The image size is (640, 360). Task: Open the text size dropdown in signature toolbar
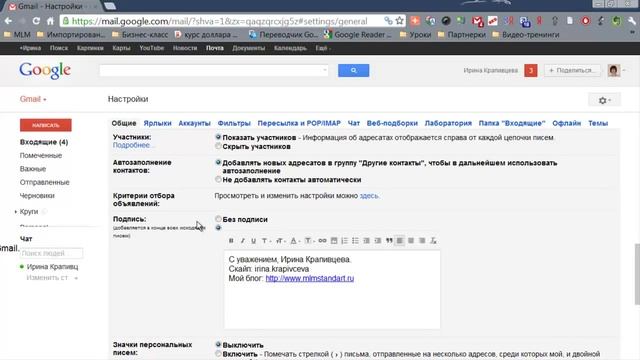(x=280, y=241)
